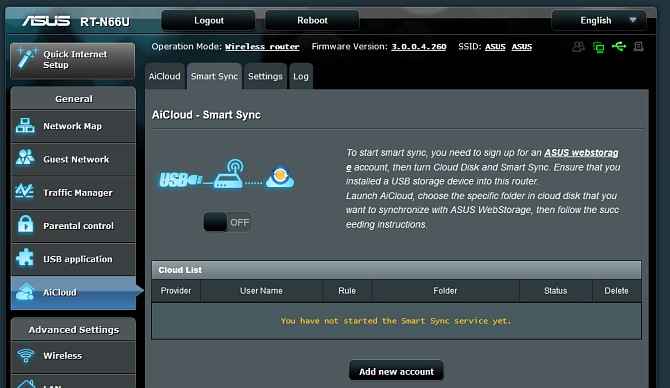Click the Network Map icon
The image size is (670, 388).
click(25, 126)
